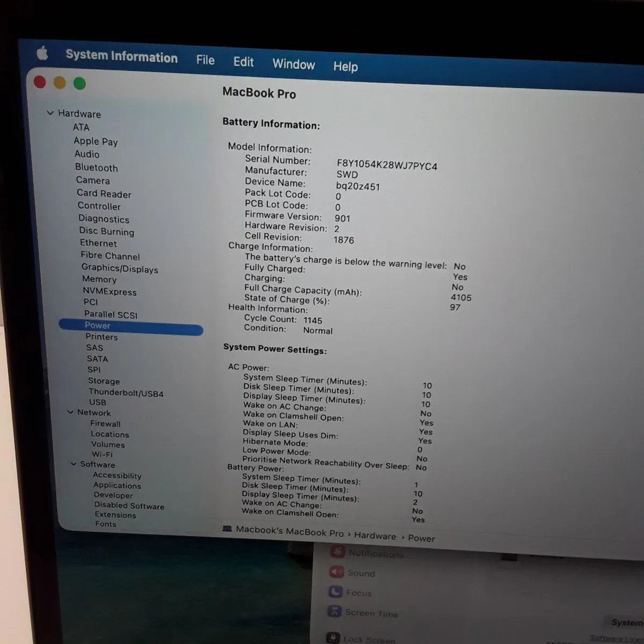The width and height of the screenshot is (644, 644).
Task: Open Screen Time in System Settings window
Action: click(363, 613)
